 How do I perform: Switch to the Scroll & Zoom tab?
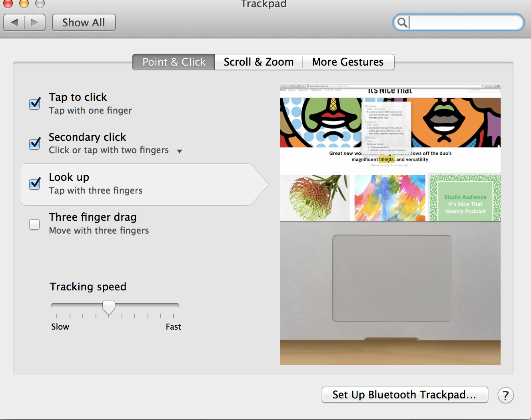pos(258,62)
